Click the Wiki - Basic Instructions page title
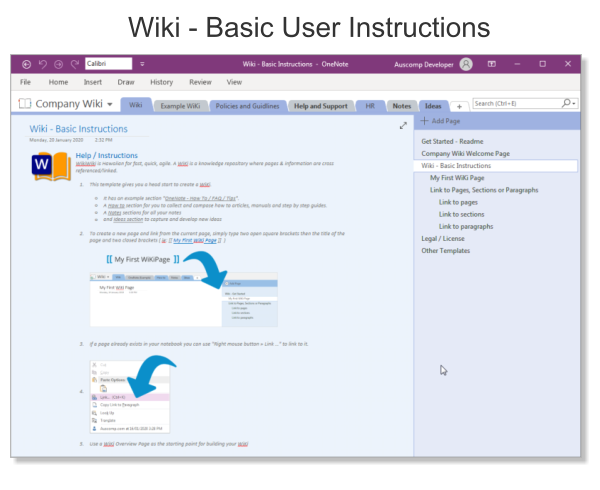 coord(78,129)
